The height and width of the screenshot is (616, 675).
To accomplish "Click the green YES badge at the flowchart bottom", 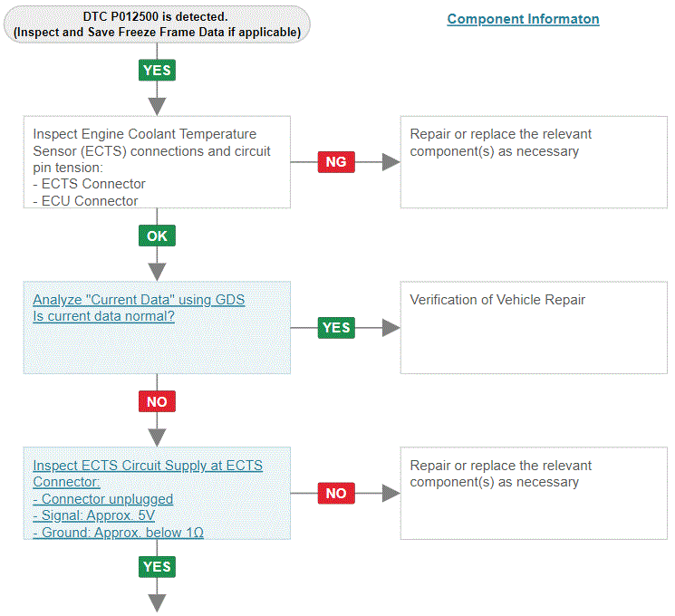I will click(157, 566).
